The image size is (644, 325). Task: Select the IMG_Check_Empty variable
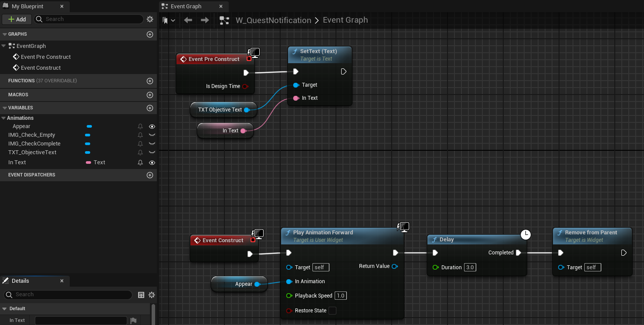point(32,135)
